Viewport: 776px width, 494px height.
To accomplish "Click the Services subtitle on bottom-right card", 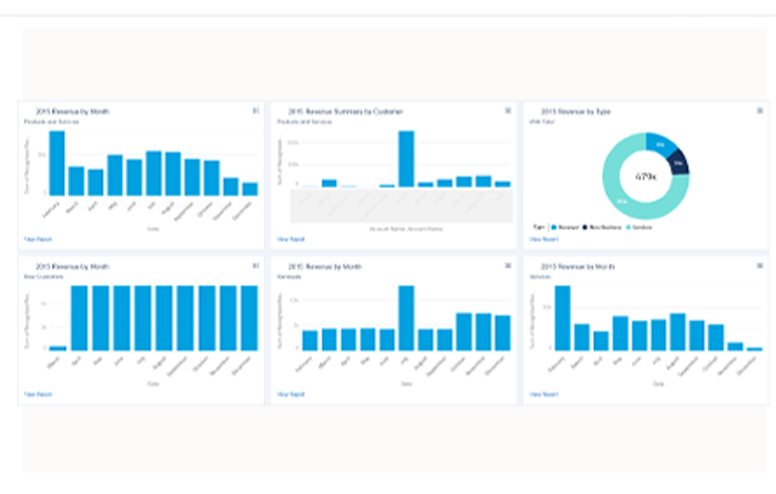I will coord(540,277).
